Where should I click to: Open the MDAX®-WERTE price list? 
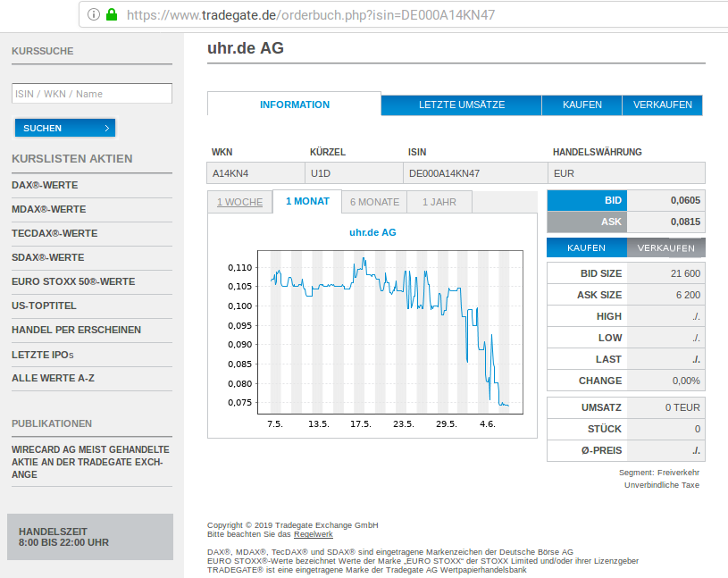pyautogui.click(x=49, y=209)
